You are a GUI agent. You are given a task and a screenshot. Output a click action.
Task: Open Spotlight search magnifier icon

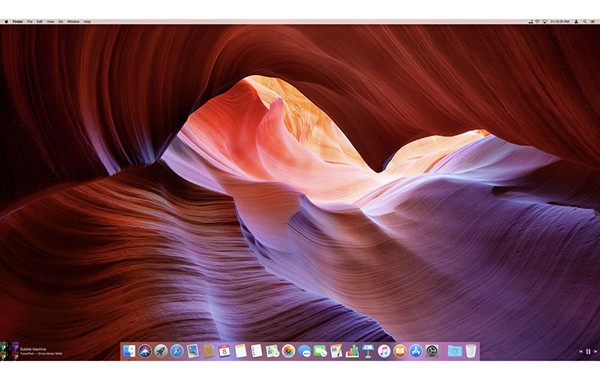point(585,21)
